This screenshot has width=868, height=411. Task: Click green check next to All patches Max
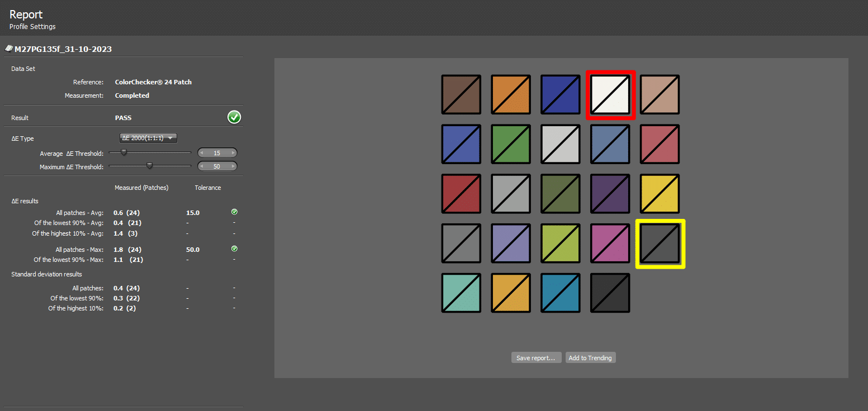[x=234, y=249]
